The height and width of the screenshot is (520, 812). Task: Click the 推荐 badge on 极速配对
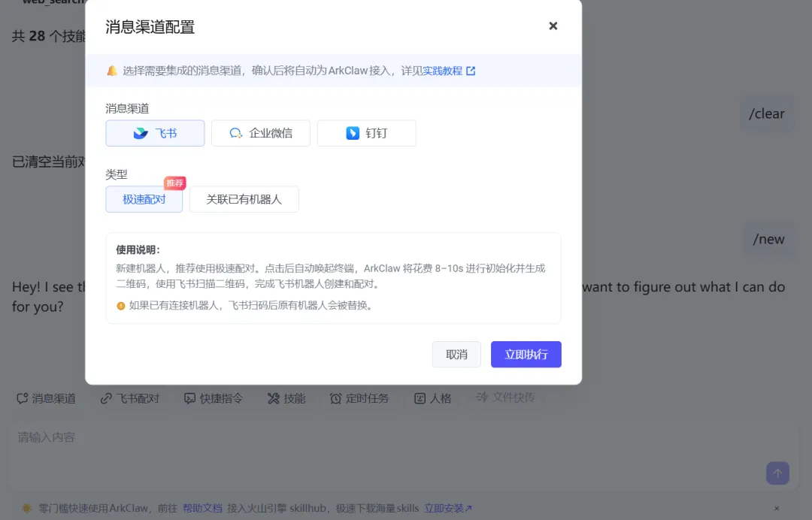pyautogui.click(x=175, y=183)
